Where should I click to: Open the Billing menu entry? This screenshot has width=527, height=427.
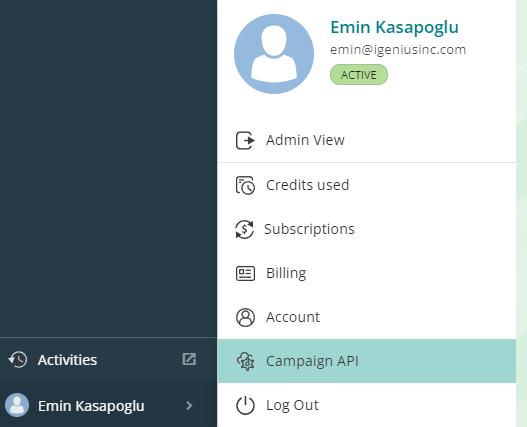click(x=367, y=273)
